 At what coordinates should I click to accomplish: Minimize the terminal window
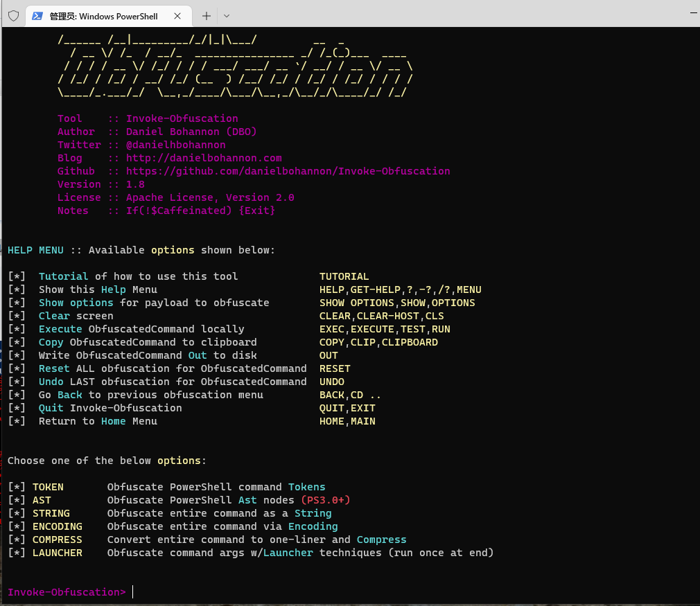coord(693,13)
